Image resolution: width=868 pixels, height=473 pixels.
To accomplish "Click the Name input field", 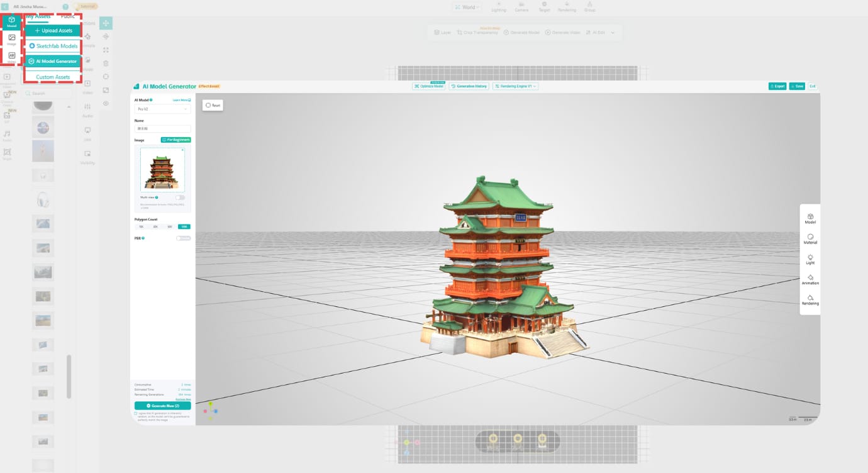I will pos(162,128).
